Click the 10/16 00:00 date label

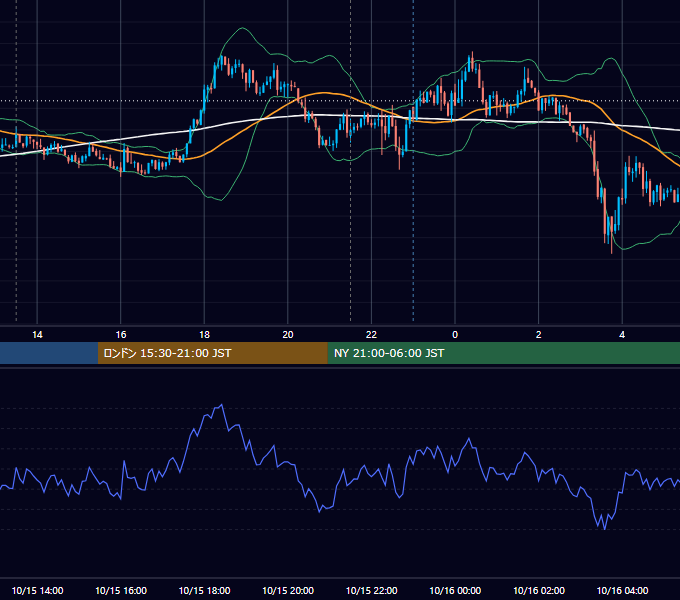click(x=455, y=590)
